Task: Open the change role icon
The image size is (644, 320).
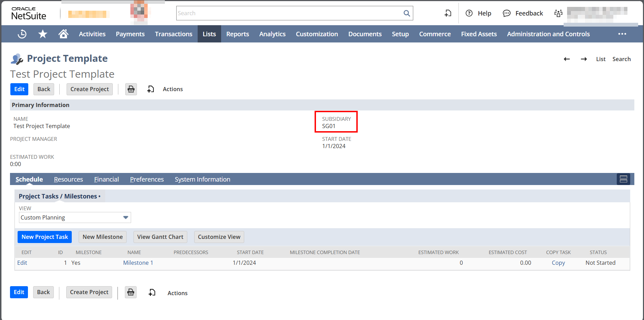Action: [558, 13]
